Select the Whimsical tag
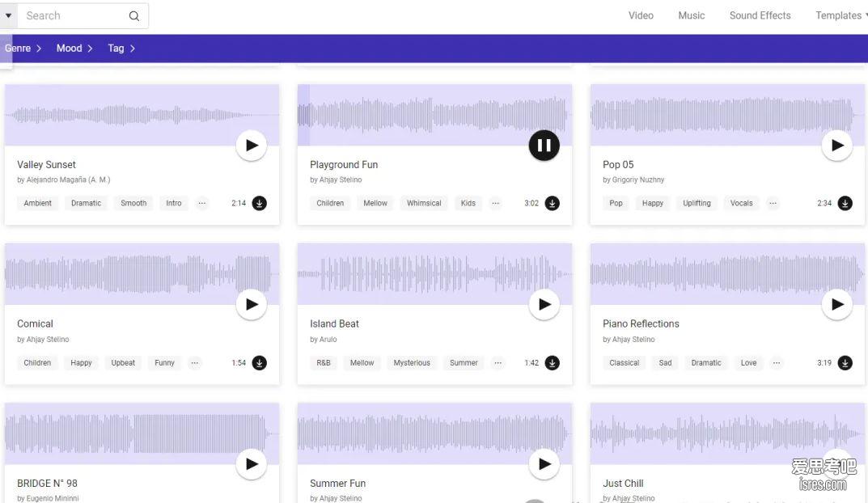868x503 pixels. 424,203
